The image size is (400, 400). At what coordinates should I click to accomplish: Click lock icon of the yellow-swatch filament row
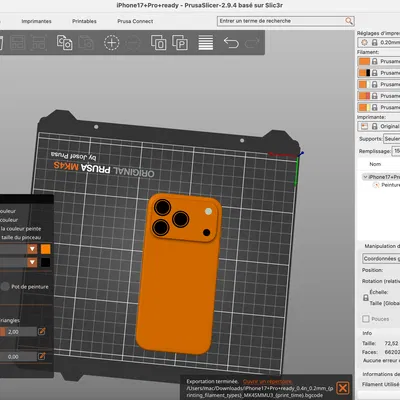coord(375,107)
